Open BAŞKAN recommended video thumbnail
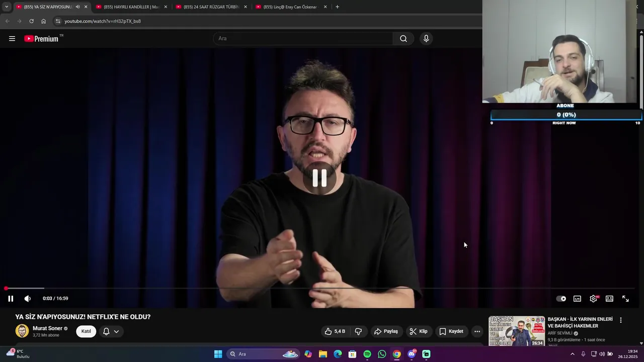The height and width of the screenshot is (362, 644). pyautogui.click(x=517, y=331)
